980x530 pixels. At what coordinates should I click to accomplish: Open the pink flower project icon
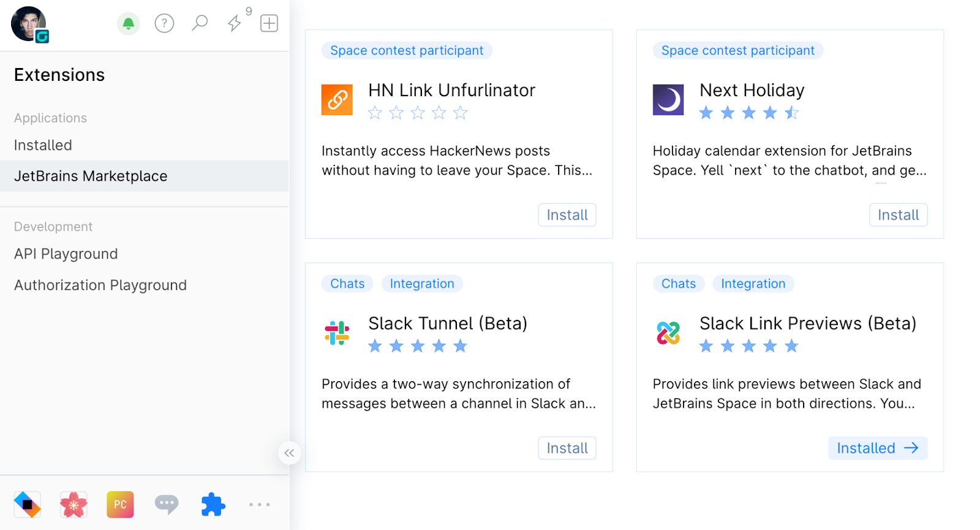[73, 505]
